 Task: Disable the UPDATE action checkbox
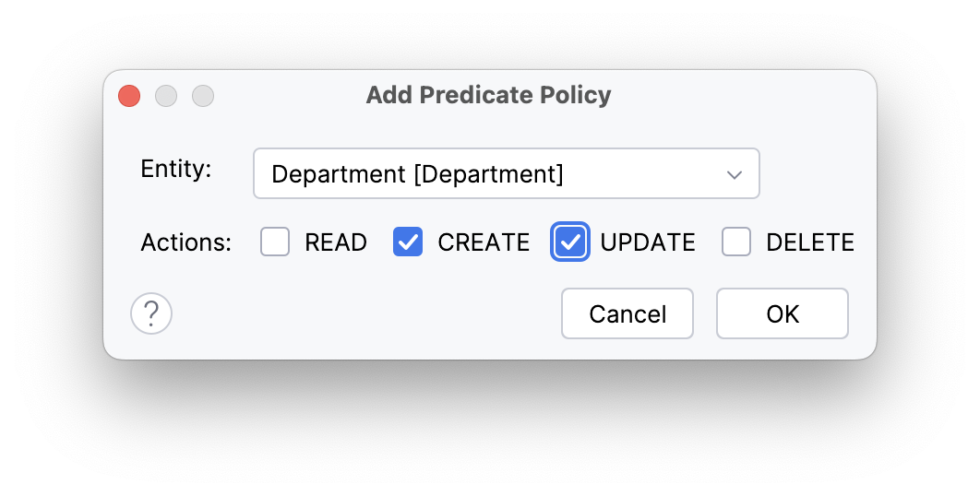pos(570,242)
